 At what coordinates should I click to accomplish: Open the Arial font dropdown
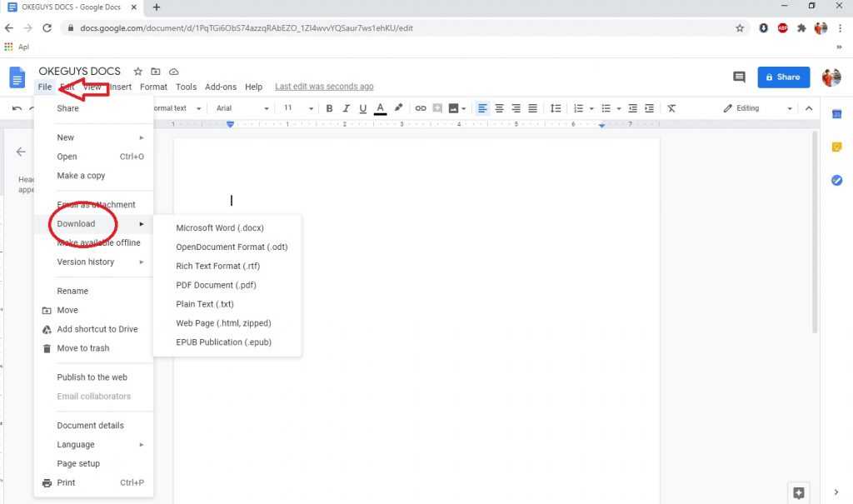[242, 108]
